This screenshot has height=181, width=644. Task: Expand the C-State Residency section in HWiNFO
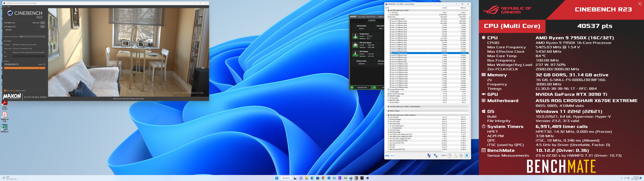(386, 106)
